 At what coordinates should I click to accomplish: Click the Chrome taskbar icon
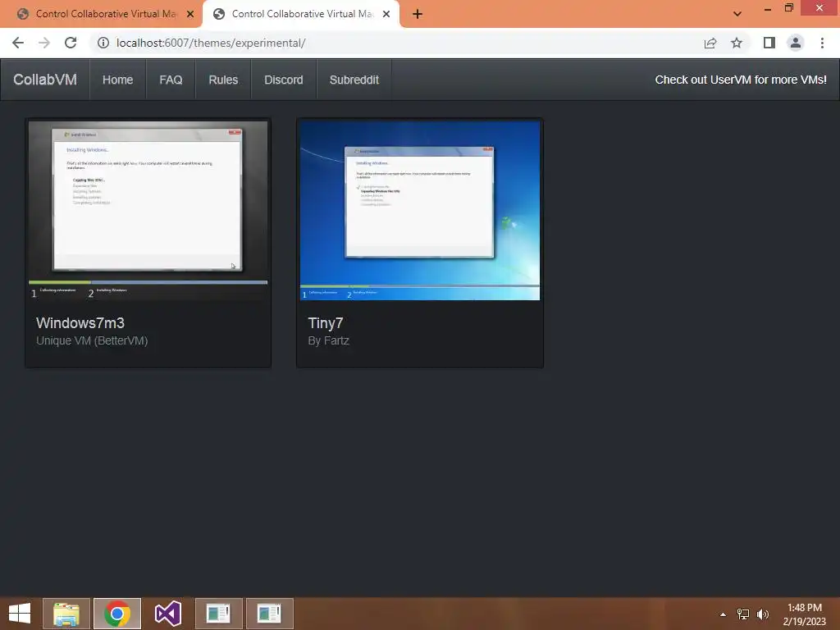(117, 614)
